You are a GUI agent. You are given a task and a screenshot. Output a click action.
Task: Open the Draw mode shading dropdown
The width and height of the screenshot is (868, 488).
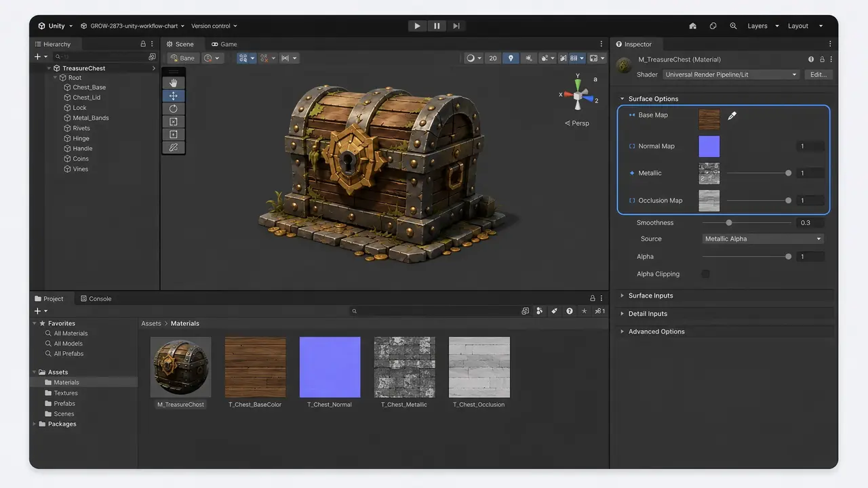(474, 58)
